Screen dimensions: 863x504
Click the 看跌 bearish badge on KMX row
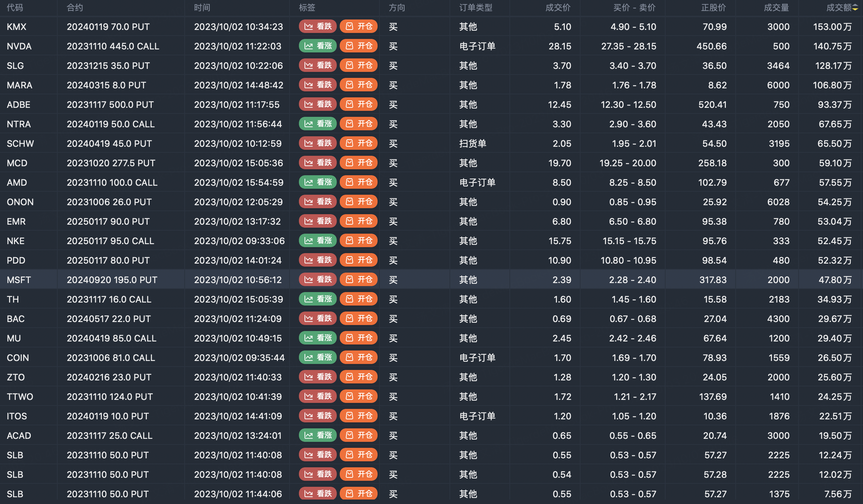(318, 26)
